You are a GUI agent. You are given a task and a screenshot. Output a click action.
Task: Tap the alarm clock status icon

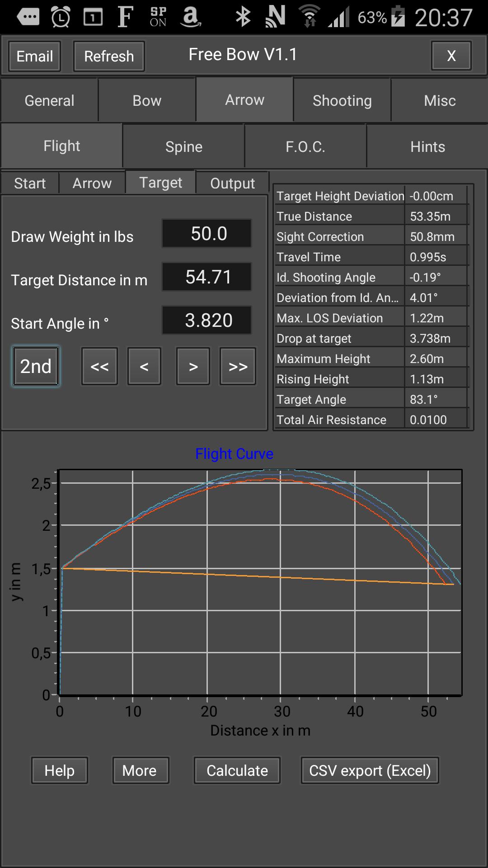pos(61,17)
